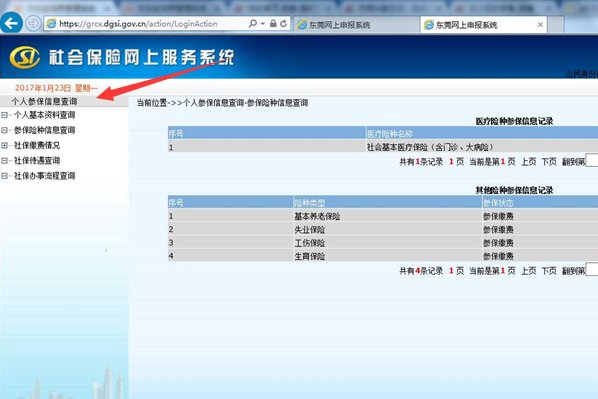Select the active 东莞网上申报系统 tab with close button
The image size is (598, 399).
(x=484, y=25)
